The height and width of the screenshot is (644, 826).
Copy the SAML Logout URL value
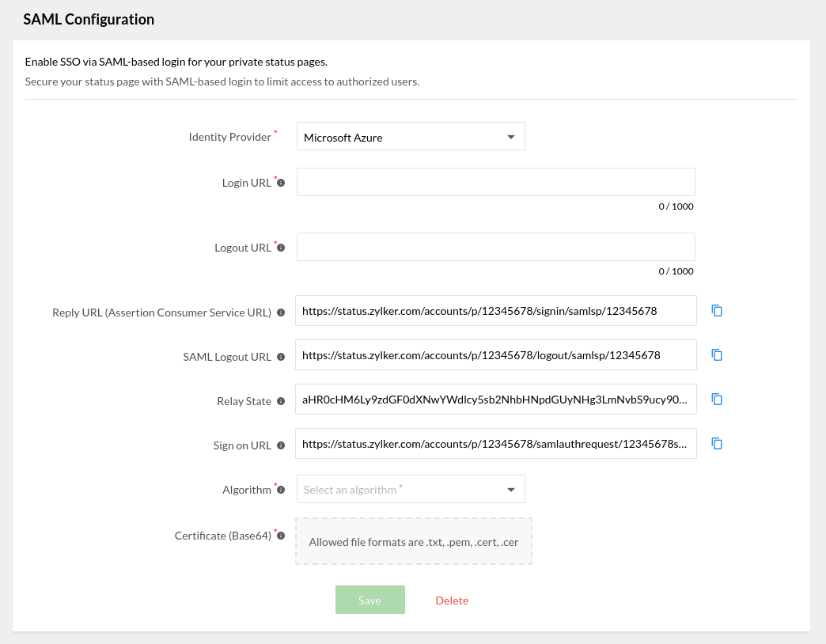[717, 355]
